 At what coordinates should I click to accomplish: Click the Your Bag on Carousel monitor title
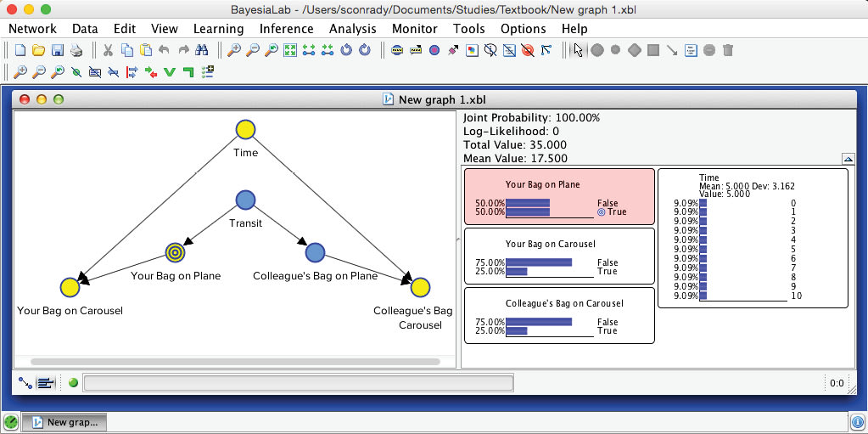click(550, 244)
